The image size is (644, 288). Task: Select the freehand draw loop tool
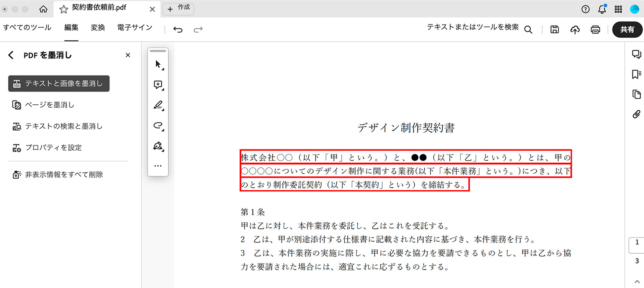point(158,126)
